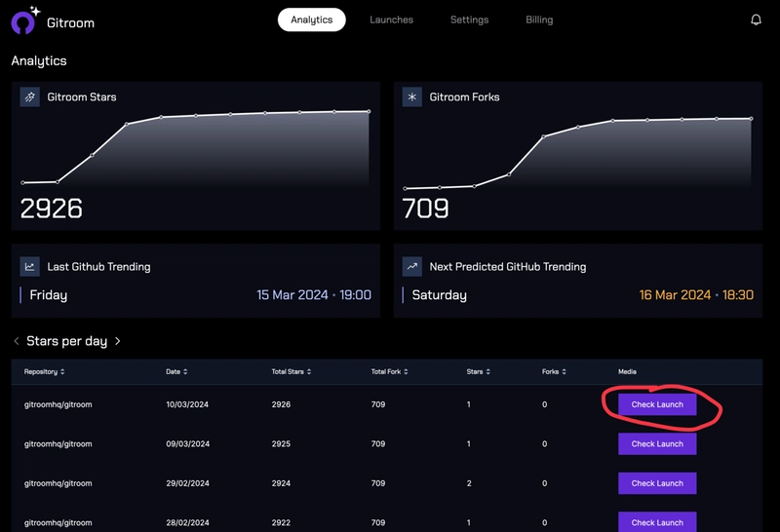Click total stars value 2925

(x=281, y=444)
